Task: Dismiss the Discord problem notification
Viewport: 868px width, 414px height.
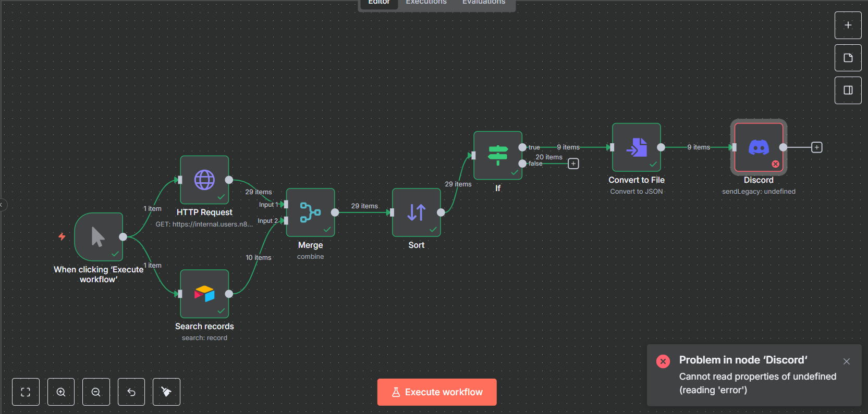Action: 847,361
